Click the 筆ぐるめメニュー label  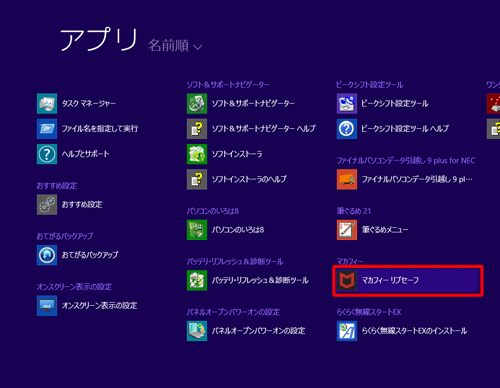385,230
